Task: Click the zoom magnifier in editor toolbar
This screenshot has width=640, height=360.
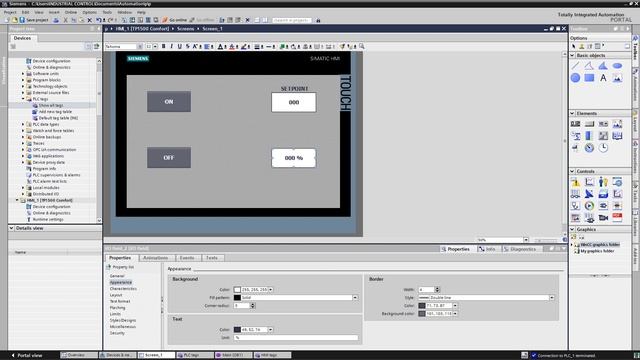Action: pyautogui.click(x=362, y=47)
